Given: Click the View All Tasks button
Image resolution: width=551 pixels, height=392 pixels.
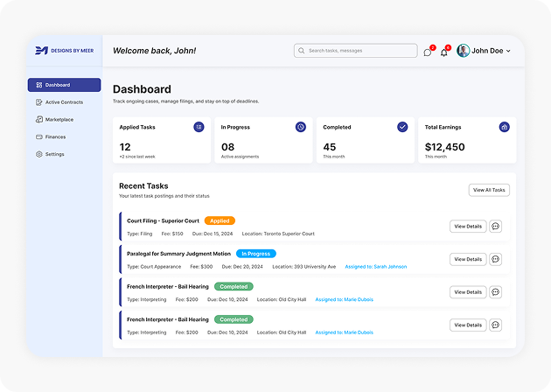Looking at the screenshot, I should [x=489, y=190].
